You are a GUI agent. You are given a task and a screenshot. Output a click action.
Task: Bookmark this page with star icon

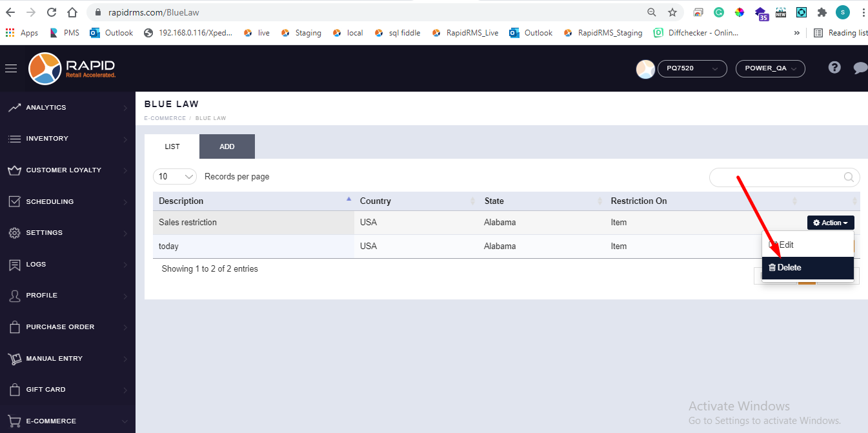point(672,12)
